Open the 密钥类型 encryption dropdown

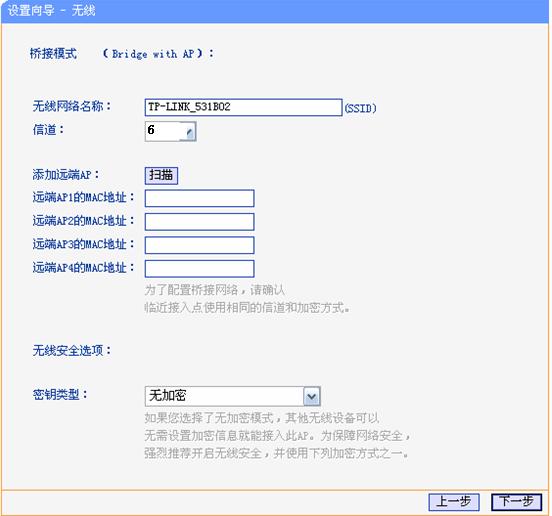point(232,396)
